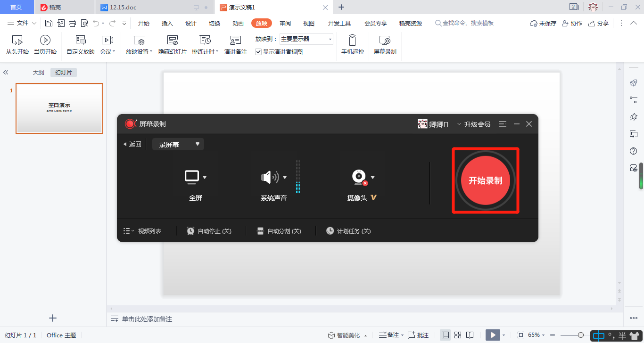Switch to the 大纲 panel tab
644x343 pixels.
[38, 72]
